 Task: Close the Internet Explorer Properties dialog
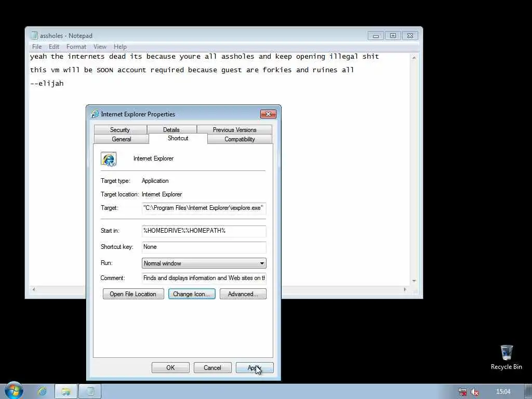(268, 114)
